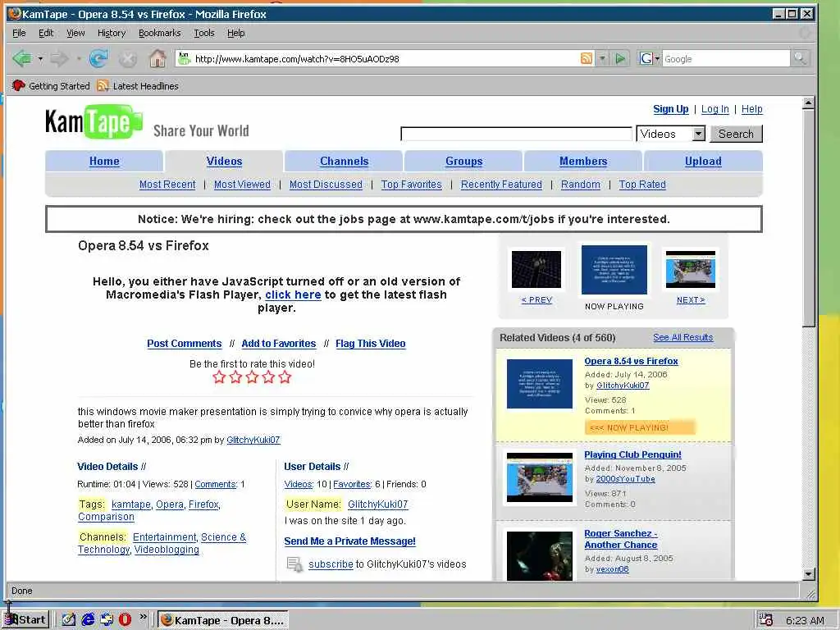Click the Flag This Video link
This screenshot has width=840, height=630.
371,344
